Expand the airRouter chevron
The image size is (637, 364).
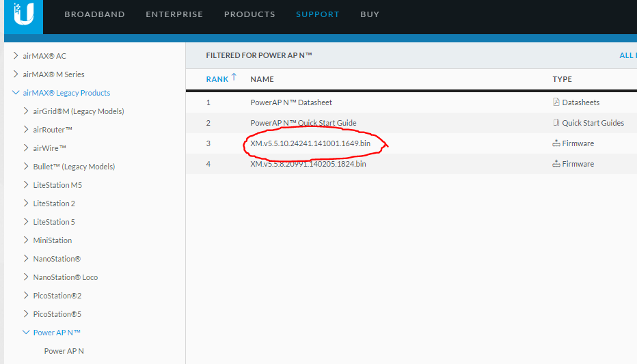coord(26,130)
